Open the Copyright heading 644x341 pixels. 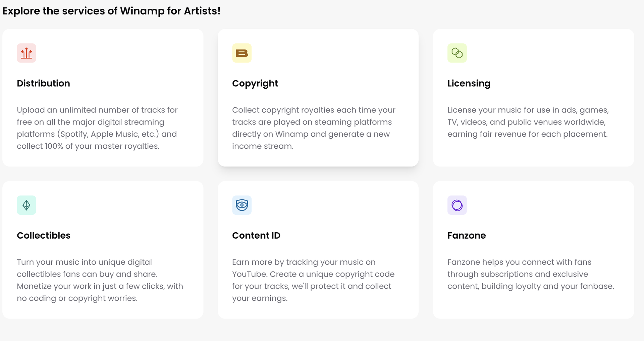click(x=255, y=84)
